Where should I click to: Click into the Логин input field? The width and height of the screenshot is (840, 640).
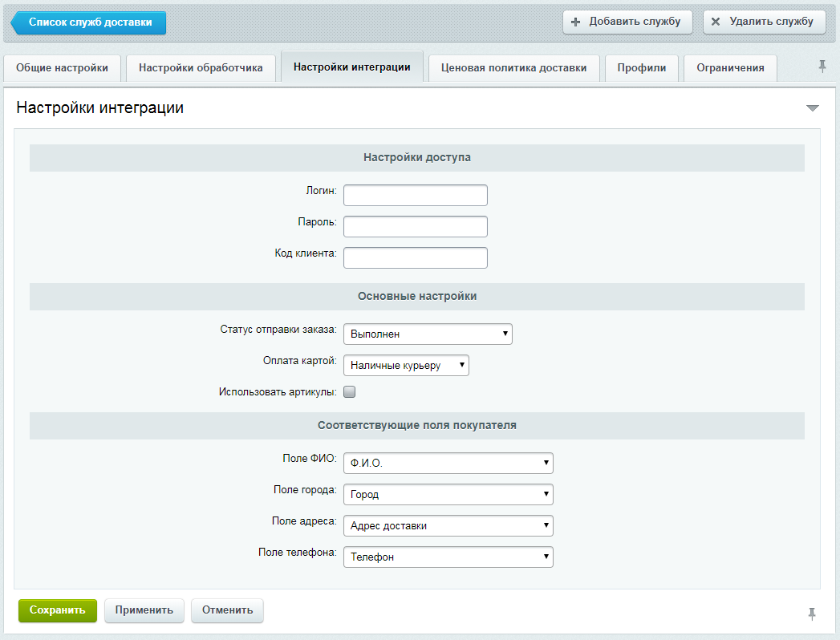point(415,195)
